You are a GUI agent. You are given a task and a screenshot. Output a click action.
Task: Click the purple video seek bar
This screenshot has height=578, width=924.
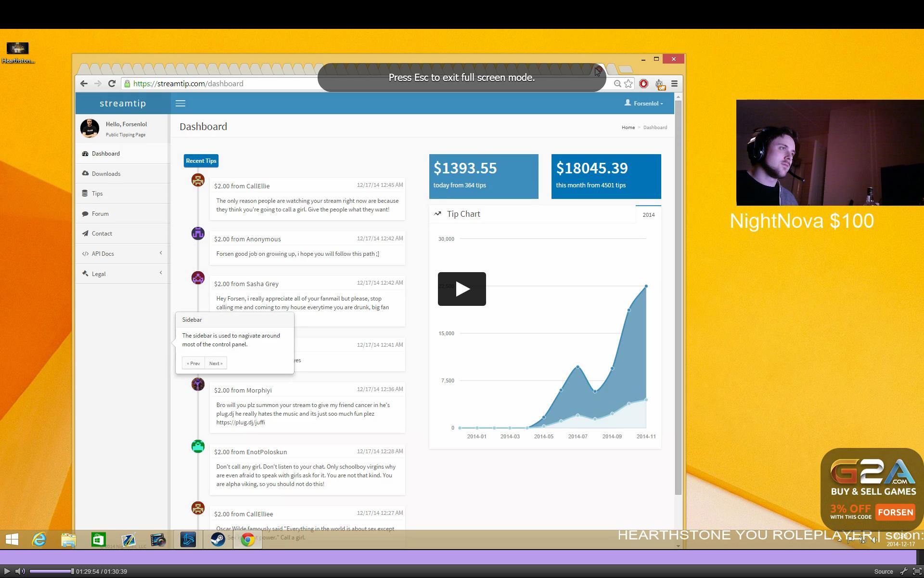[458, 557]
